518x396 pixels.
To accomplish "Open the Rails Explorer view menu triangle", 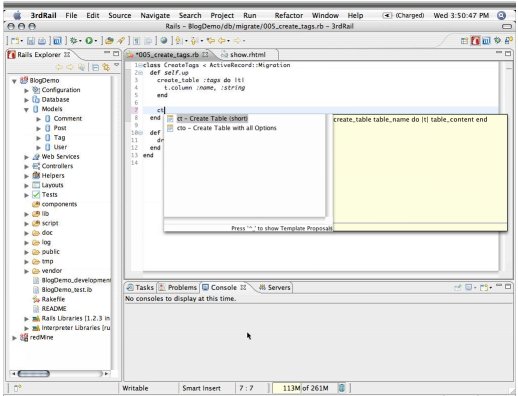I will 116,65.
